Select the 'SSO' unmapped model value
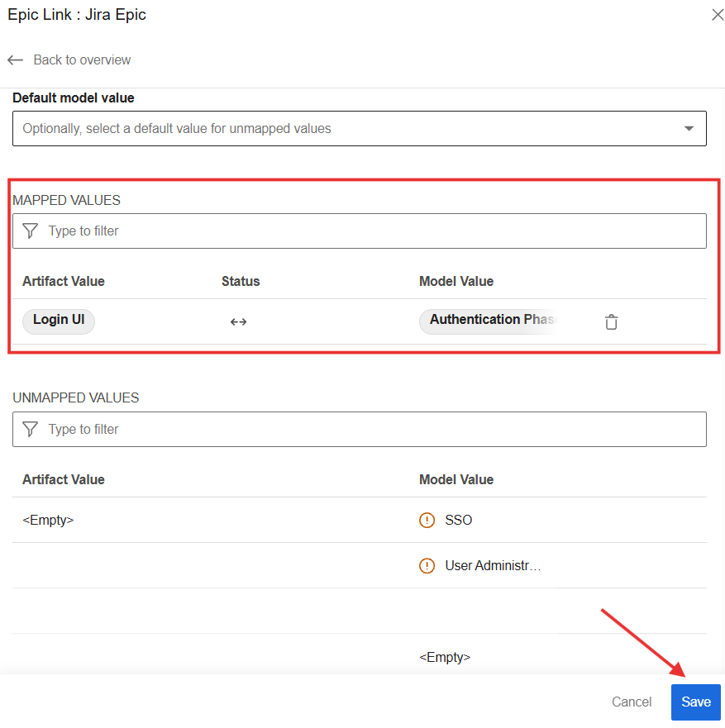This screenshot has width=725, height=728. click(x=459, y=521)
